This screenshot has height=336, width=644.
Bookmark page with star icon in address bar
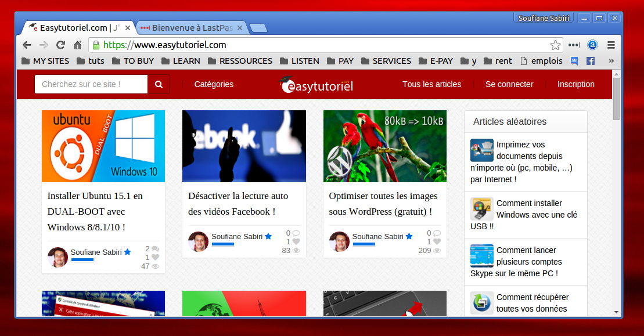pos(555,45)
